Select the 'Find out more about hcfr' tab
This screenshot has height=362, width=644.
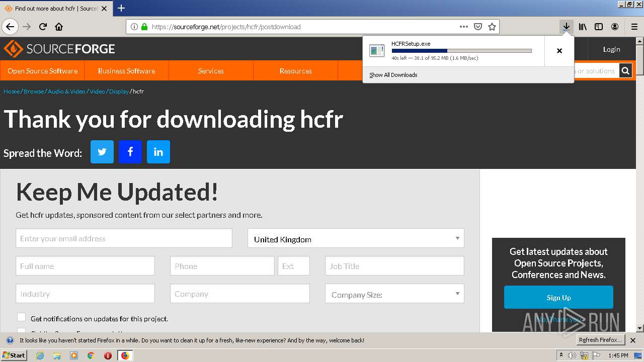tap(55, 9)
